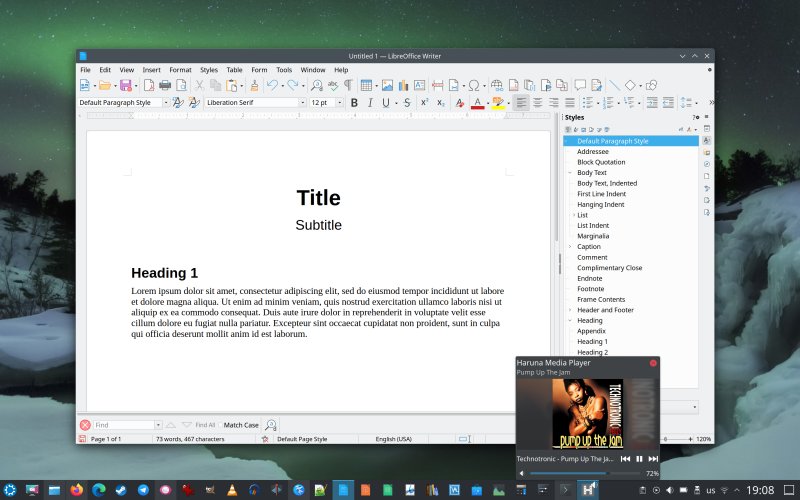Click the Pump Up The Jam album art
Viewport: 800px width, 500px height.
588,413
